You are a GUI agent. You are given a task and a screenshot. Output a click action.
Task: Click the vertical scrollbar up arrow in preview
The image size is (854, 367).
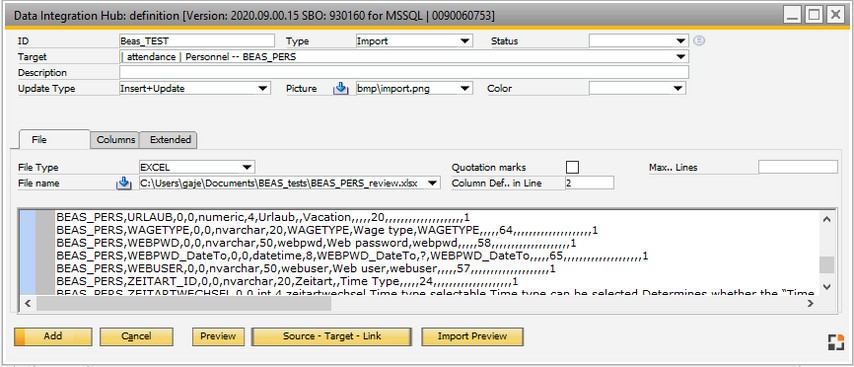826,219
